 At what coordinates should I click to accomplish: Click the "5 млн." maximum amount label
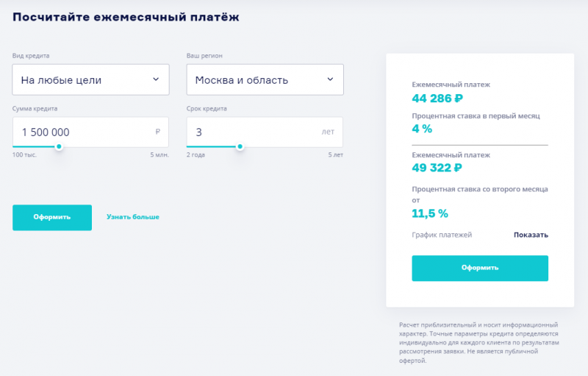pyautogui.click(x=159, y=156)
